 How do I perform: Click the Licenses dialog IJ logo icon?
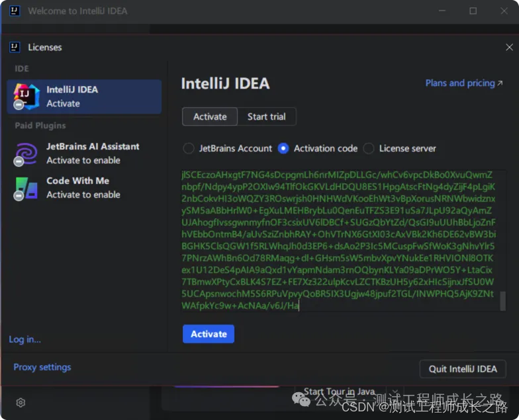point(15,48)
